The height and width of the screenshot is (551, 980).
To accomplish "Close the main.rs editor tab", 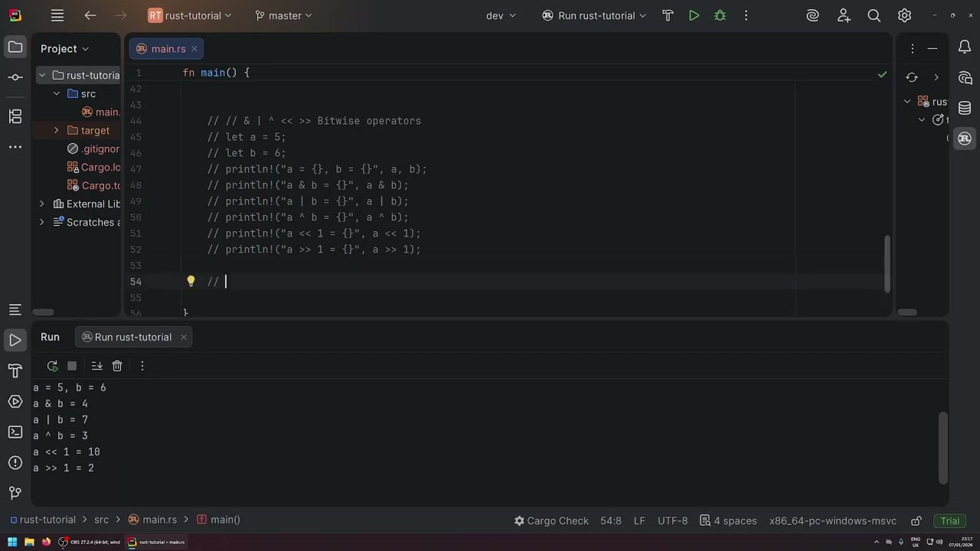I will tap(194, 48).
